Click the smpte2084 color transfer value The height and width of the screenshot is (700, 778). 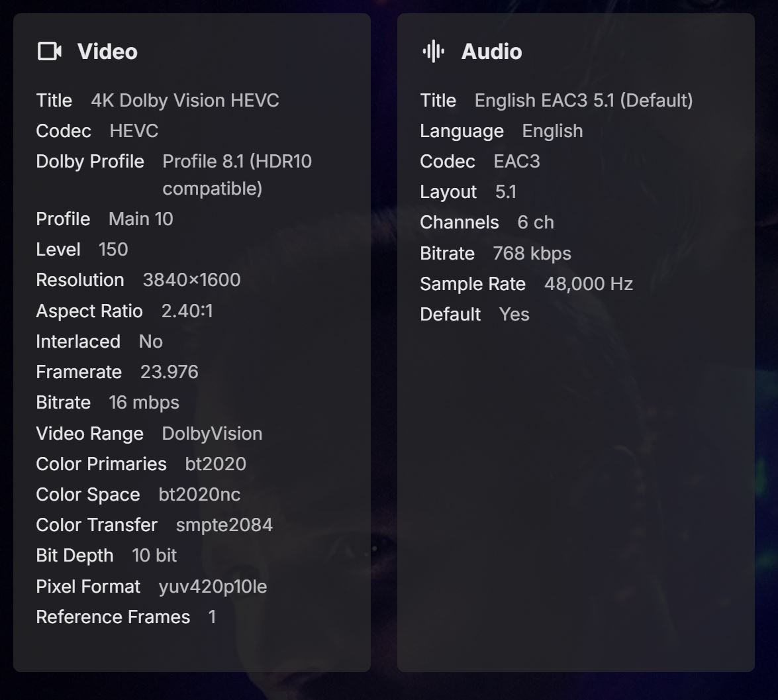coord(224,525)
